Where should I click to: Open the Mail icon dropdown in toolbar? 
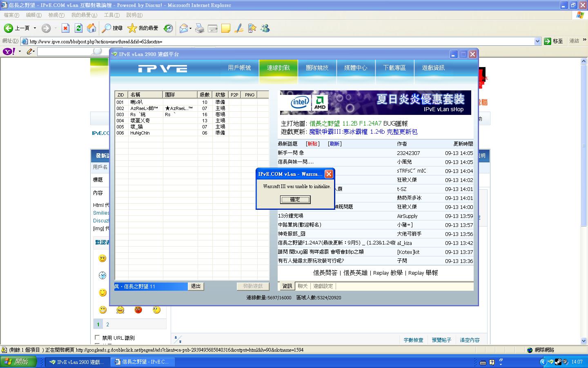coord(190,28)
